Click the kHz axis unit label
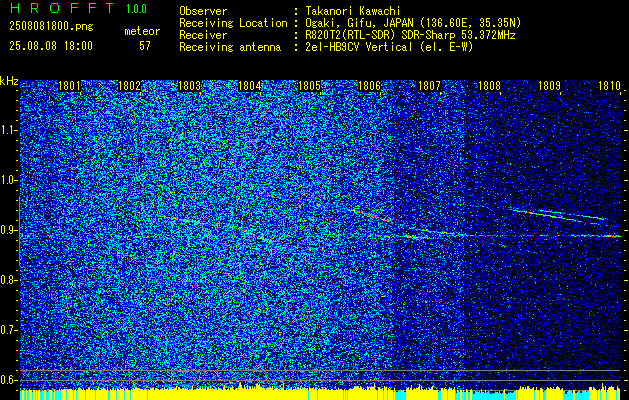This screenshot has height=400, width=629. point(9,81)
